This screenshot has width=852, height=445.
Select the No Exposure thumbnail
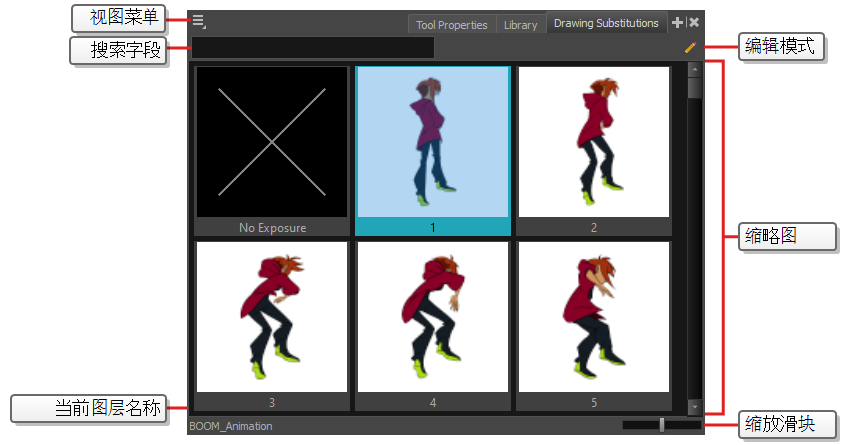272,143
